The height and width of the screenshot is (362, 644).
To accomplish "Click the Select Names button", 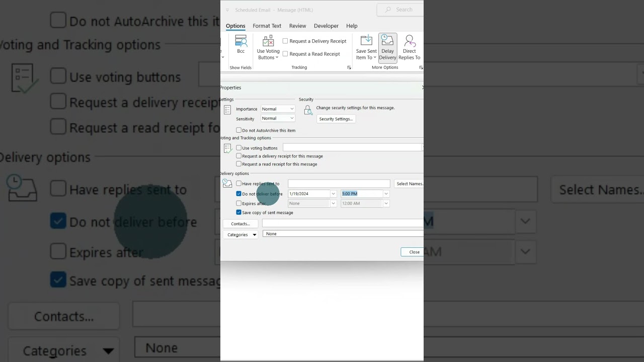I will click(x=409, y=184).
